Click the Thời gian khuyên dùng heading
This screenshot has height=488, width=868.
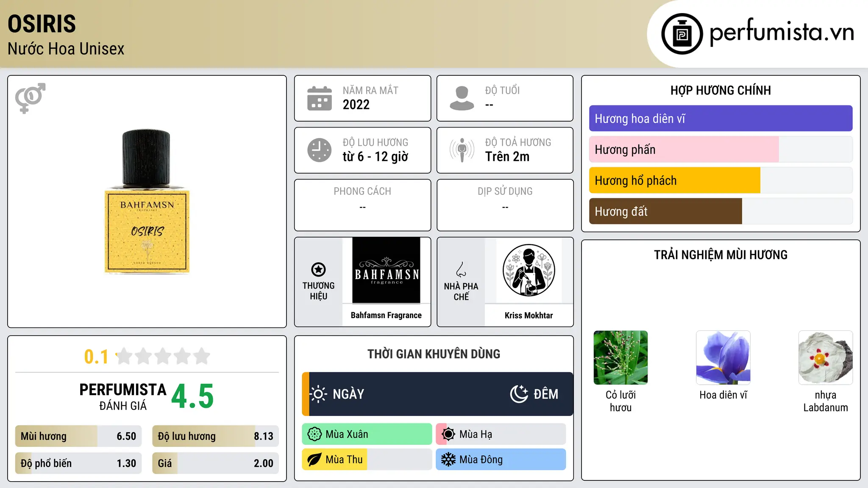pos(434,354)
